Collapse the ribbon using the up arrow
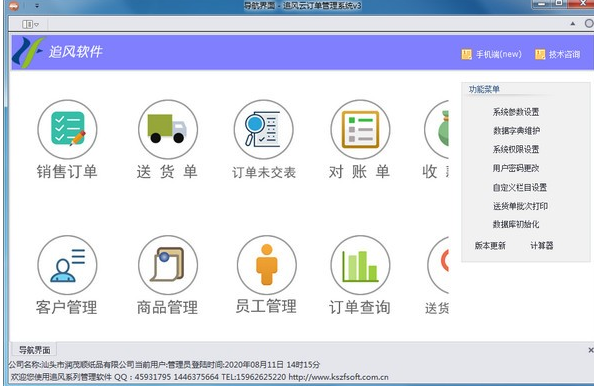The width and height of the screenshot is (594, 386). point(572,23)
